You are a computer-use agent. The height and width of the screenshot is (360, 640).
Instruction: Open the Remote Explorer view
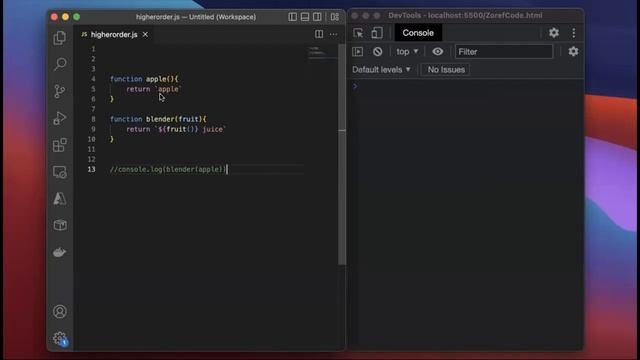(x=60, y=172)
